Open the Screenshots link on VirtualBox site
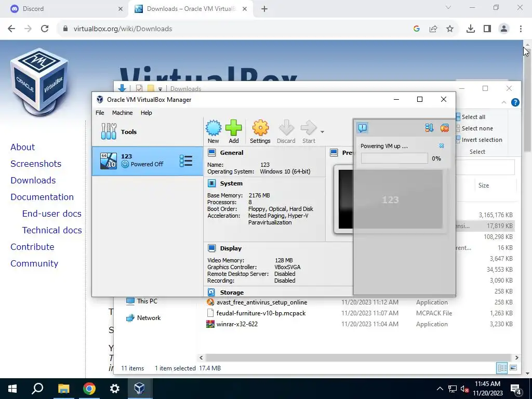 [x=36, y=164]
